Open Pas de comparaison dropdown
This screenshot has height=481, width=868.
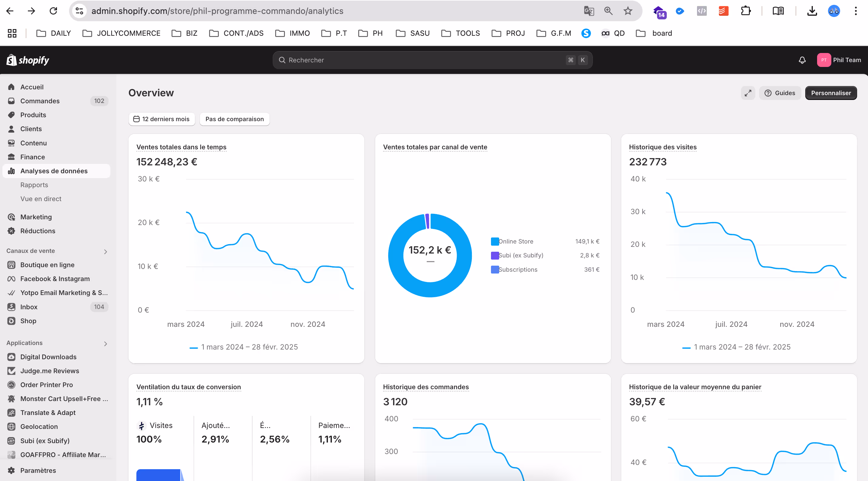click(x=235, y=119)
